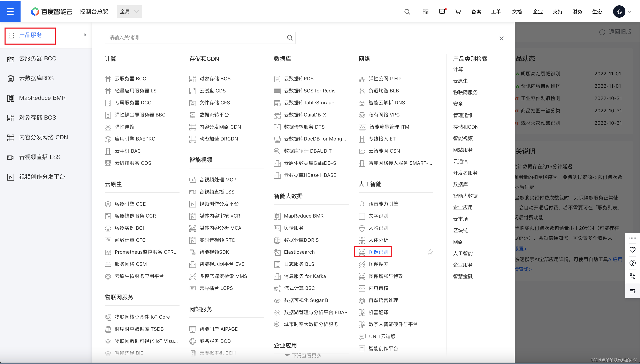The image size is (640, 364).
Task: Open the hamburger menu button
Action: coord(10,12)
